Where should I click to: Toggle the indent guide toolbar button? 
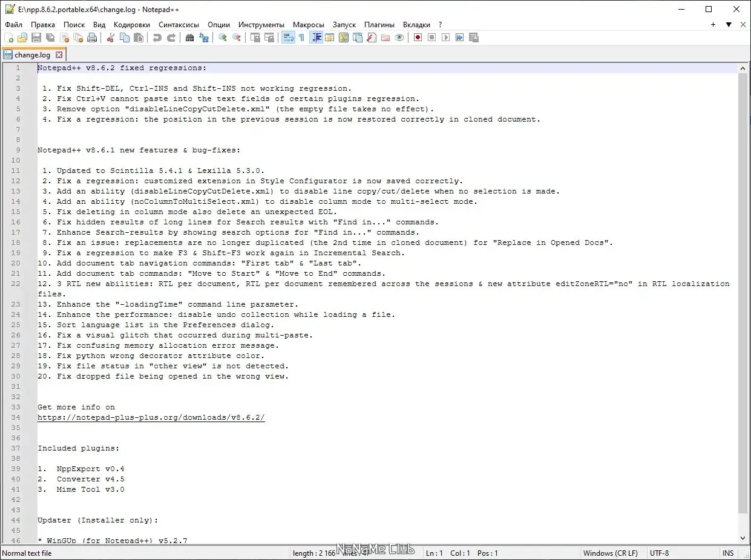tap(316, 37)
